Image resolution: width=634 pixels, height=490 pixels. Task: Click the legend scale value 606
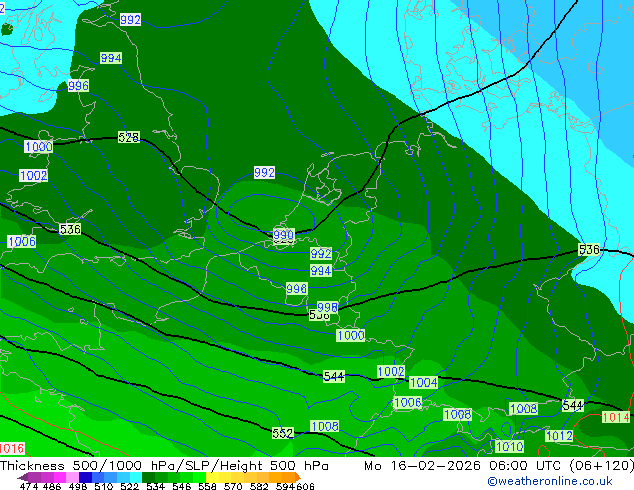[x=305, y=486]
